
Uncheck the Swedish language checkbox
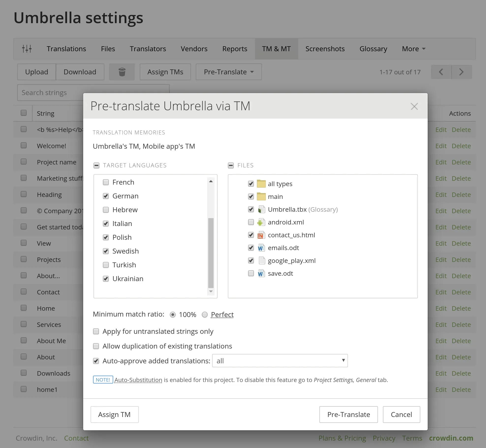click(x=106, y=251)
